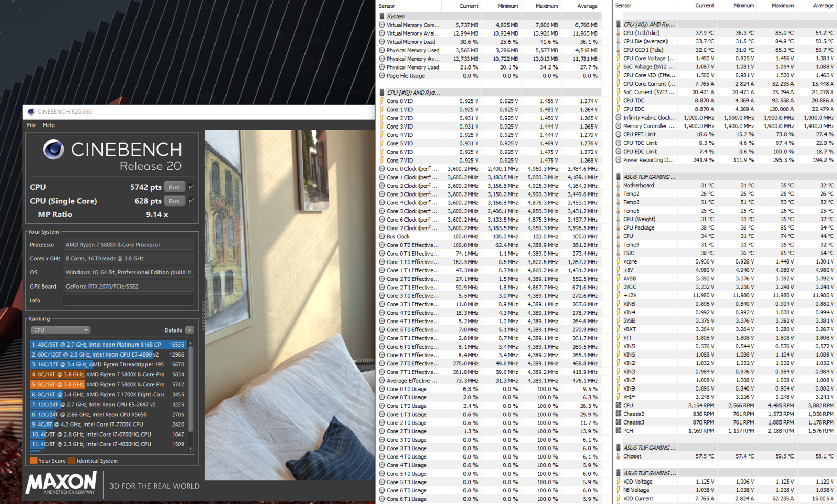Viewport: 837px width, 504px height.
Task: Click Minimum column header in right panel
Action: pyautogui.click(x=743, y=5)
